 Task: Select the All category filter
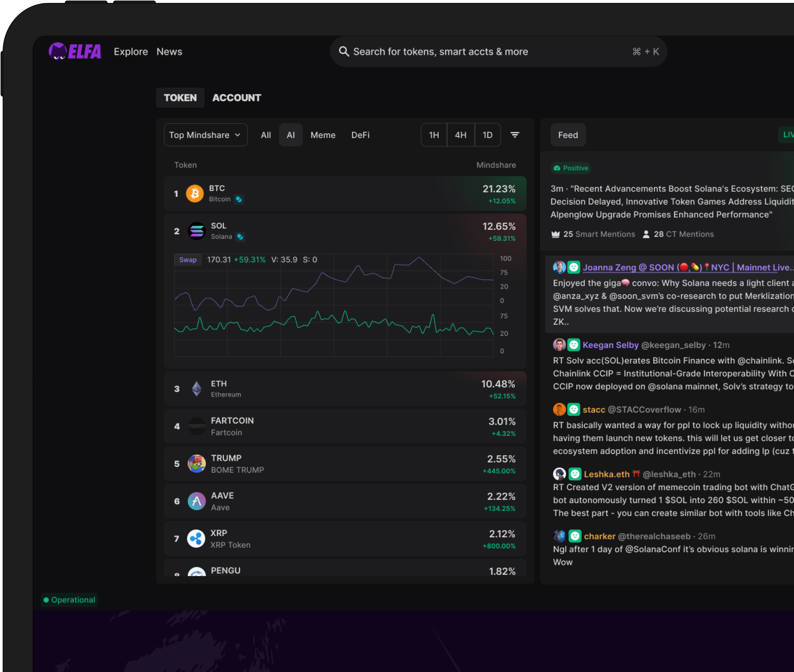(x=266, y=135)
